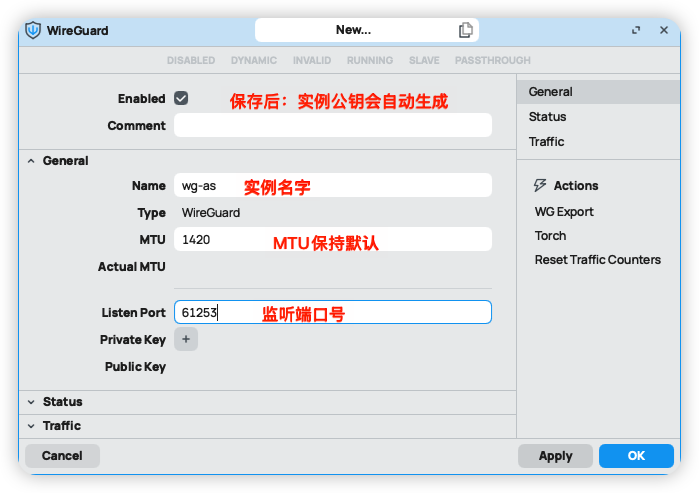Click the Actual MTU label

pos(132,267)
